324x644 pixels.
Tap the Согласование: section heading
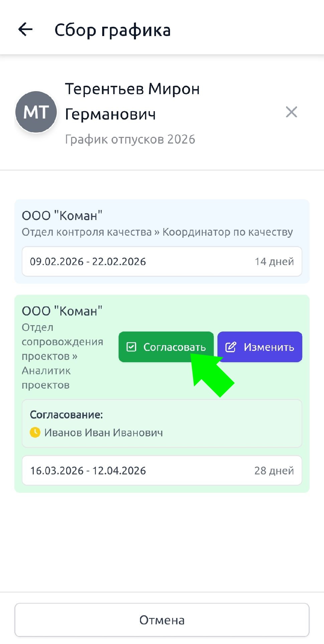pos(66,415)
